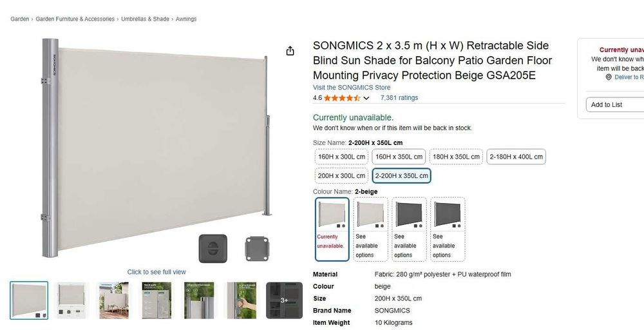Click the share icon beside product image
The image size is (644, 330).
pyautogui.click(x=290, y=51)
